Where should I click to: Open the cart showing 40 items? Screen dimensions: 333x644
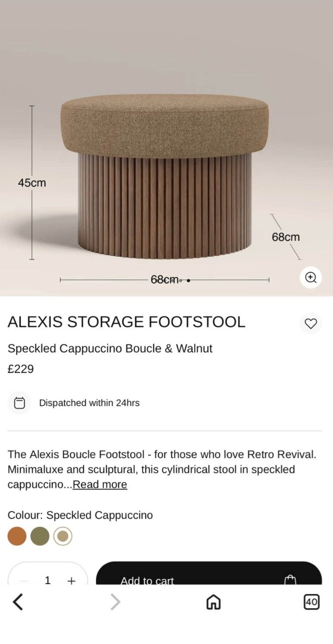click(x=312, y=602)
